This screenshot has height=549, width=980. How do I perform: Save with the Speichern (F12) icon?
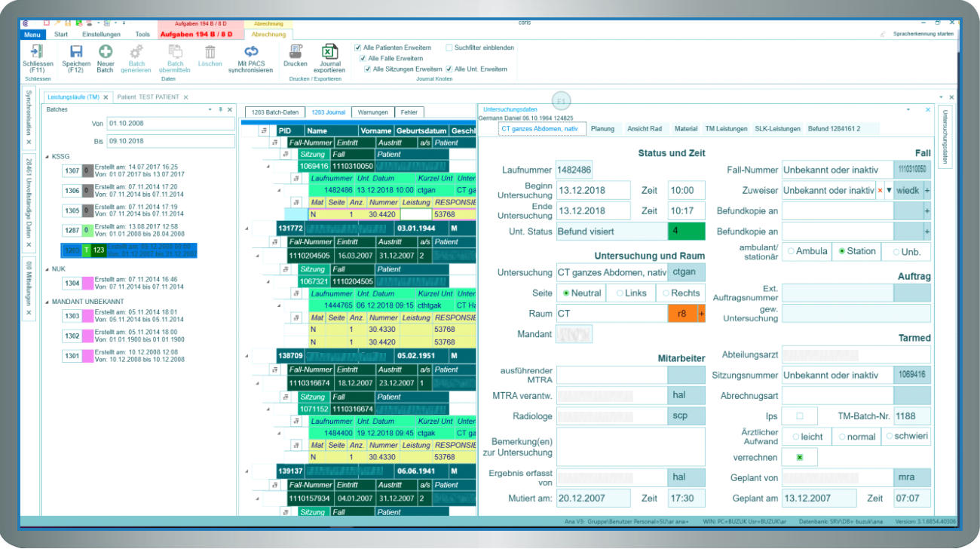pos(76,52)
